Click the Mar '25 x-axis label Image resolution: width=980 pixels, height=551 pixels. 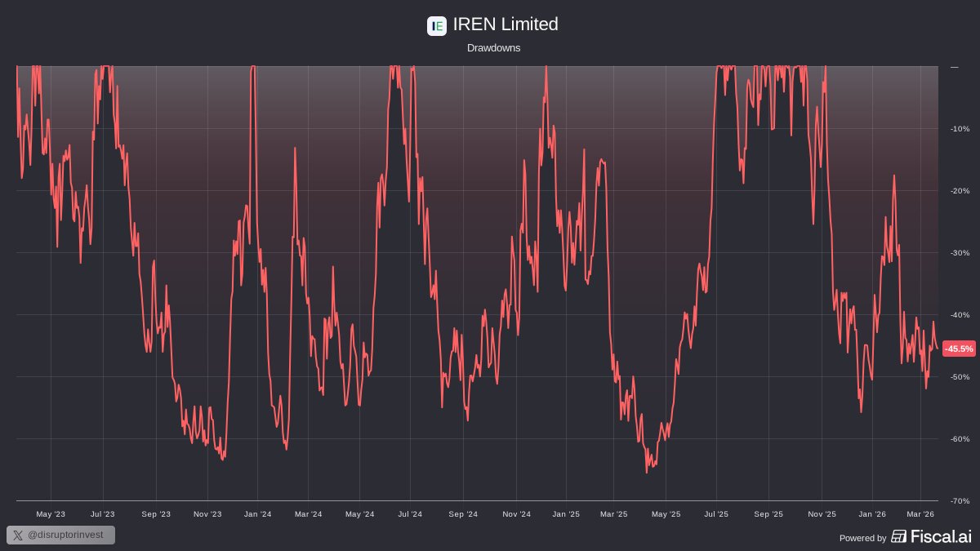click(614, 514)
